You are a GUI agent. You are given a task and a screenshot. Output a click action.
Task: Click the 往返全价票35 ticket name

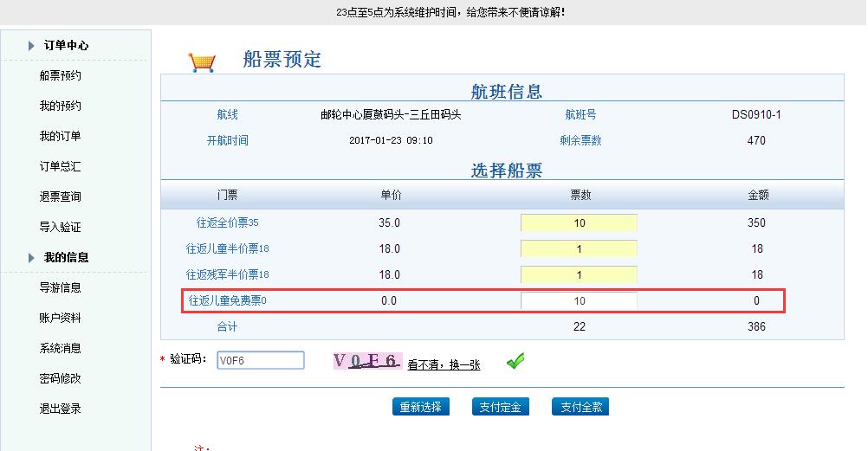tap(228, 222)
